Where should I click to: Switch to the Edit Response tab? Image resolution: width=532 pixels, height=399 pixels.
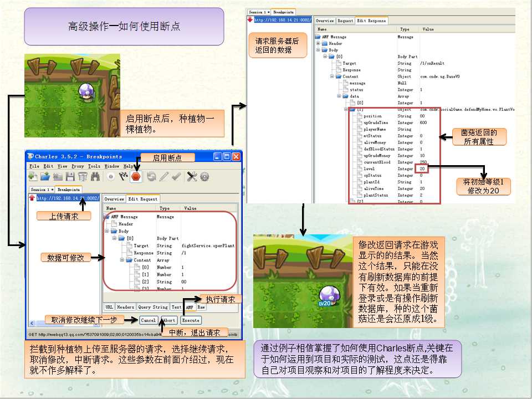pyautogui.click(x=372, y=21)
